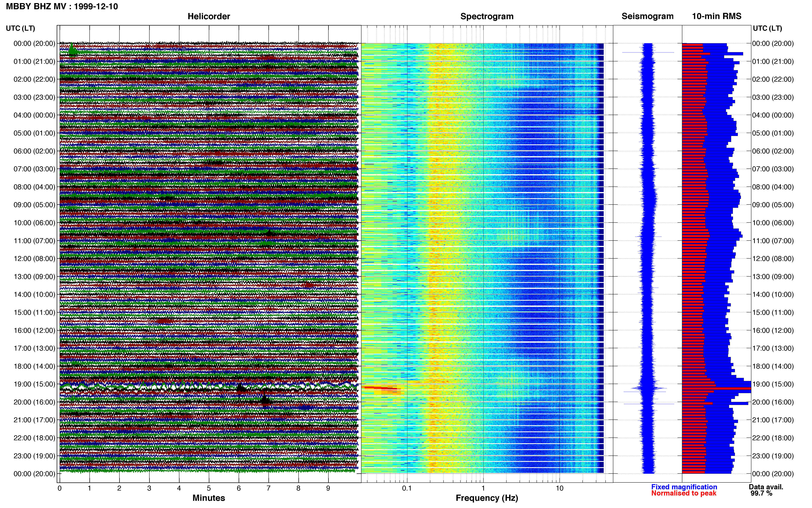Click the 'Spectrogram' panel heading
Screen dimensions: 812x508
487,16
